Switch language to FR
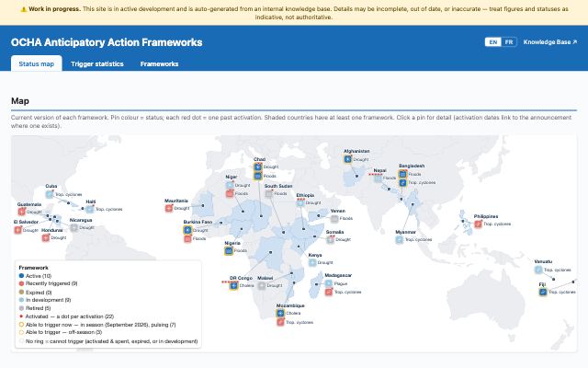The image size is (588, 368). (x=509, y=42)
